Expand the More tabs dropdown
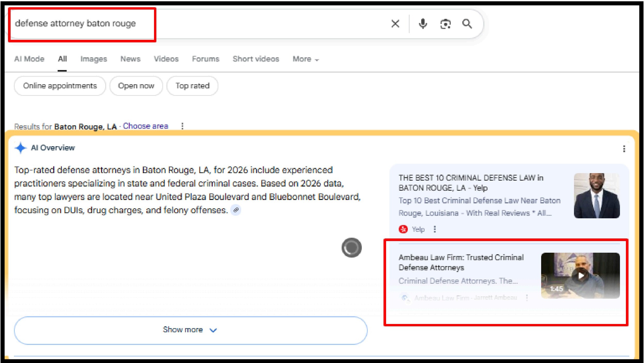644x363 pixels. [306, 59]
